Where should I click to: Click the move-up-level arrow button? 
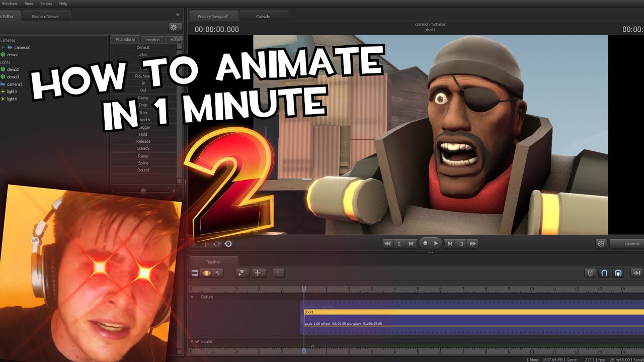point(279,273)
